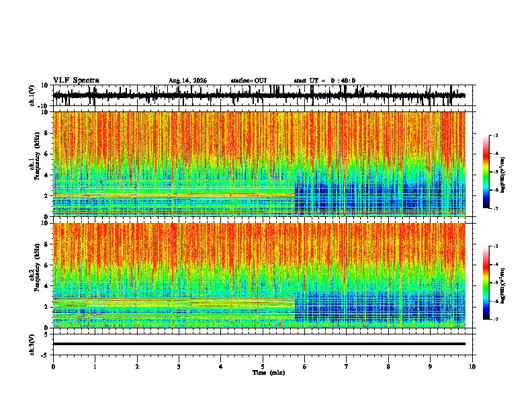The width and height of the screenshot is (532, 411).
Task: Click tick label 3 on the Time axis
Action: pos(179,367)
